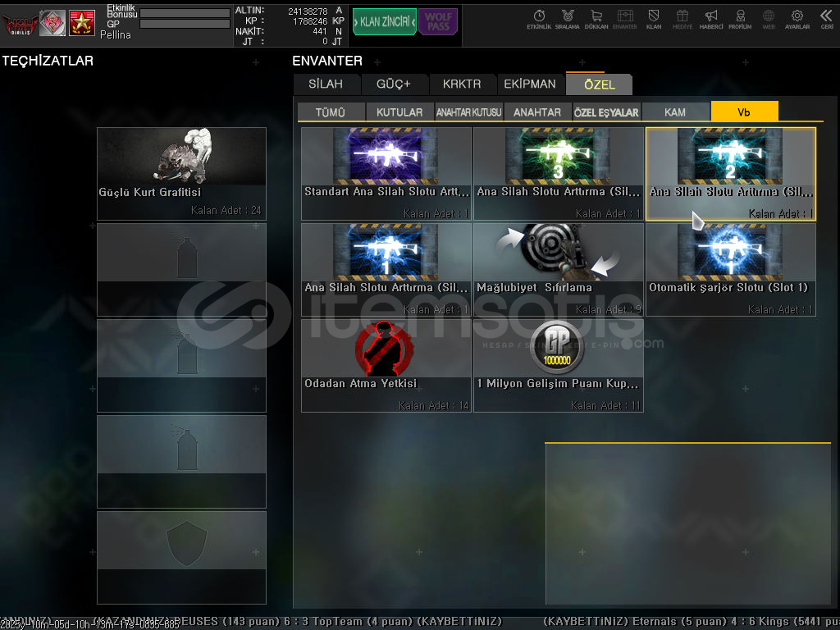Click 'Kalan Adet : 14' text
The height and width of the screenshot is (630, 840).
[x=433, y=406]
